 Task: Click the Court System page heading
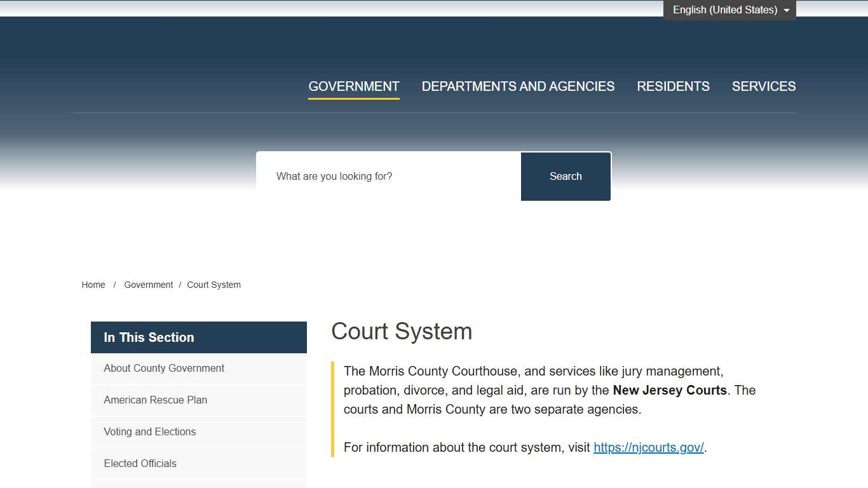(x=402, y=331)
